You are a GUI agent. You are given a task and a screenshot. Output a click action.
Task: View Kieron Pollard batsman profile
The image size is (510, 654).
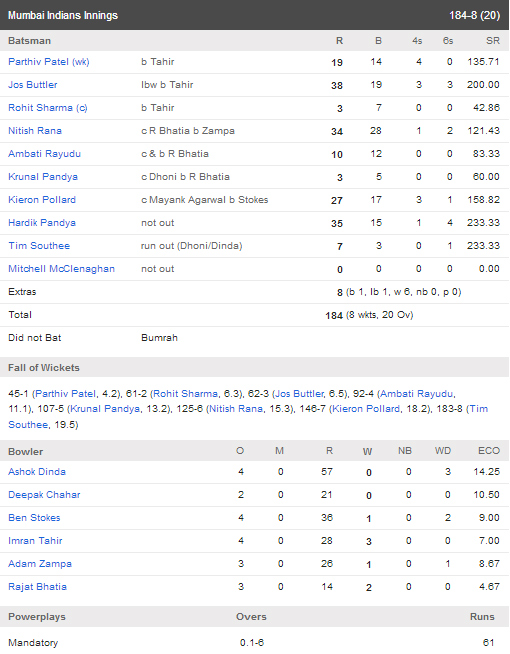[42, 199]
